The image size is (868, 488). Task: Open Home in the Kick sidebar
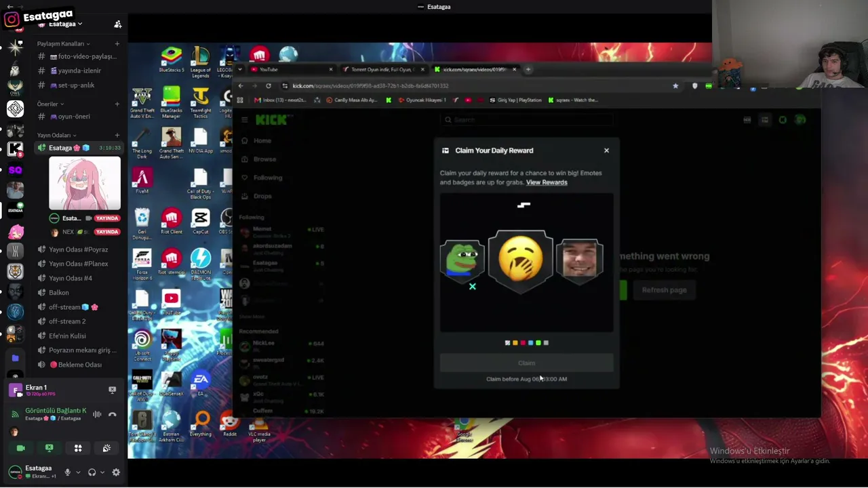262,141
